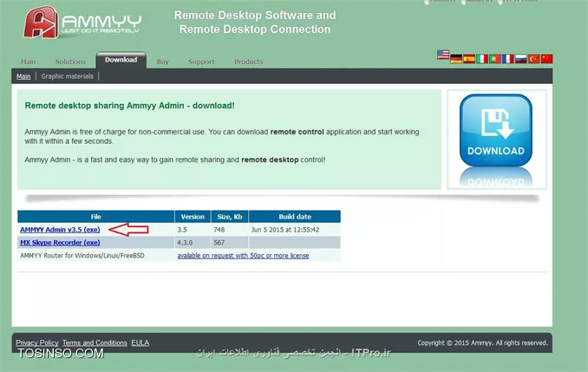Viewport: 588px width, 372px height.
Task: Open the Privacy Policy link
Action: tap(37, 343)
